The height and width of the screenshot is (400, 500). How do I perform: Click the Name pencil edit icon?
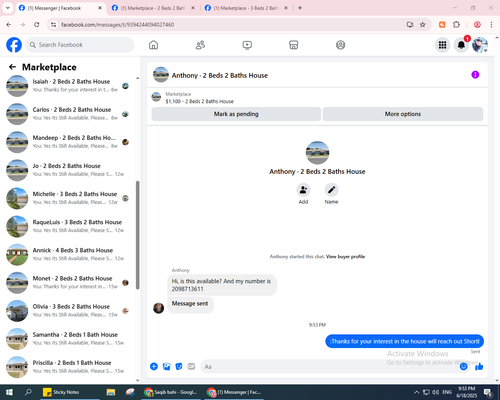point(331,190)
